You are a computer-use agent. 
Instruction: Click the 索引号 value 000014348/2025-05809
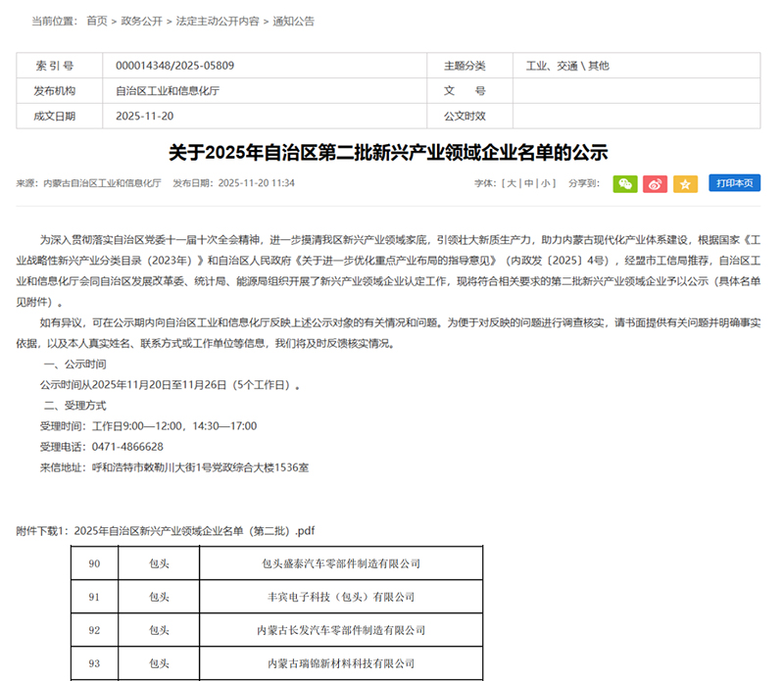174,66
